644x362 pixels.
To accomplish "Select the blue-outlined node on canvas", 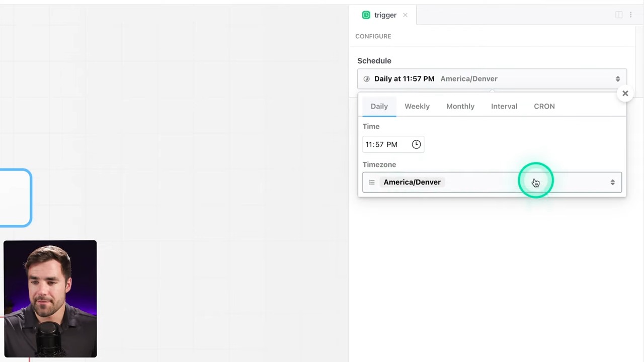I will (x=15, y=198).
